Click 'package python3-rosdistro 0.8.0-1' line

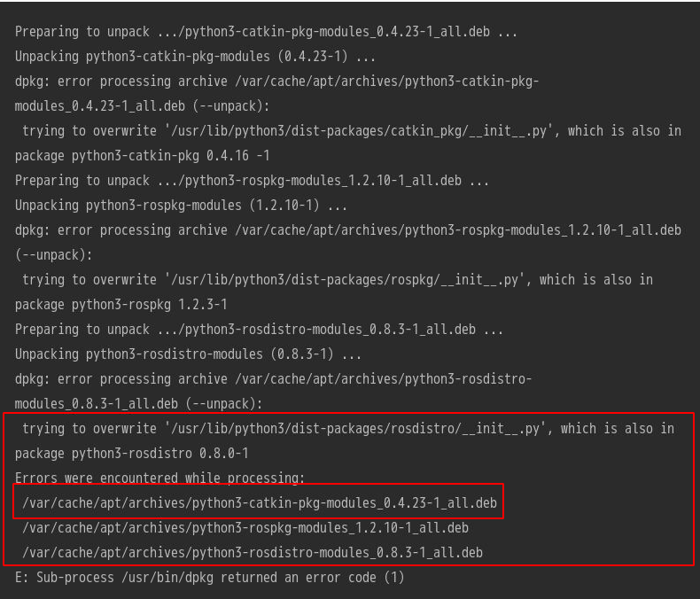tap(132, 454)
